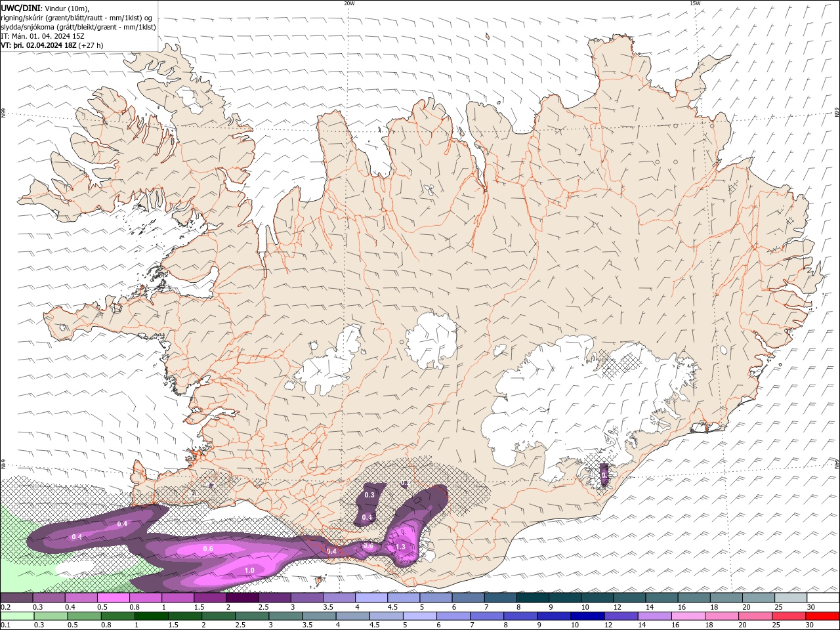
Task: Select lower legend swatch between 16 and 18
Action: 689,616
